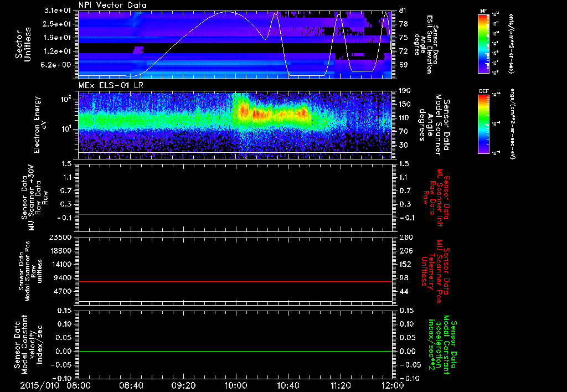Screen dimensions: 567x392
Task: Click the '206' telemetry tick label
Action: point(405,251)
